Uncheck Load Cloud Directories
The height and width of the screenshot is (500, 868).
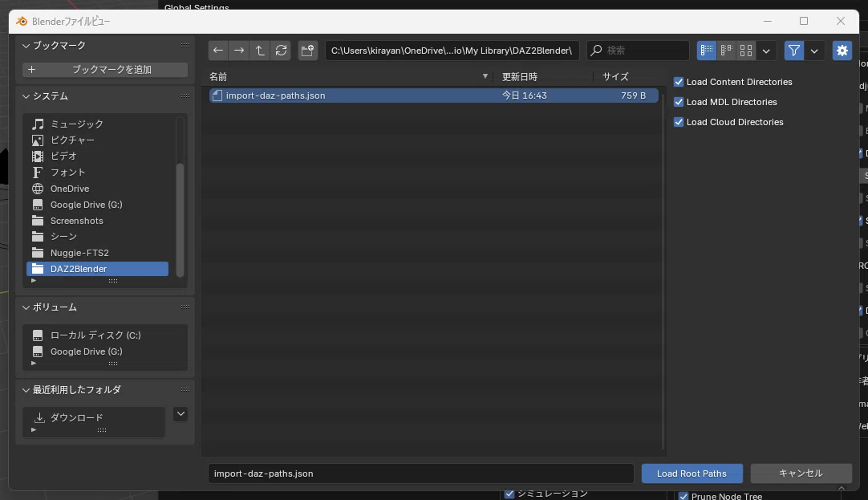pos(679,122)
